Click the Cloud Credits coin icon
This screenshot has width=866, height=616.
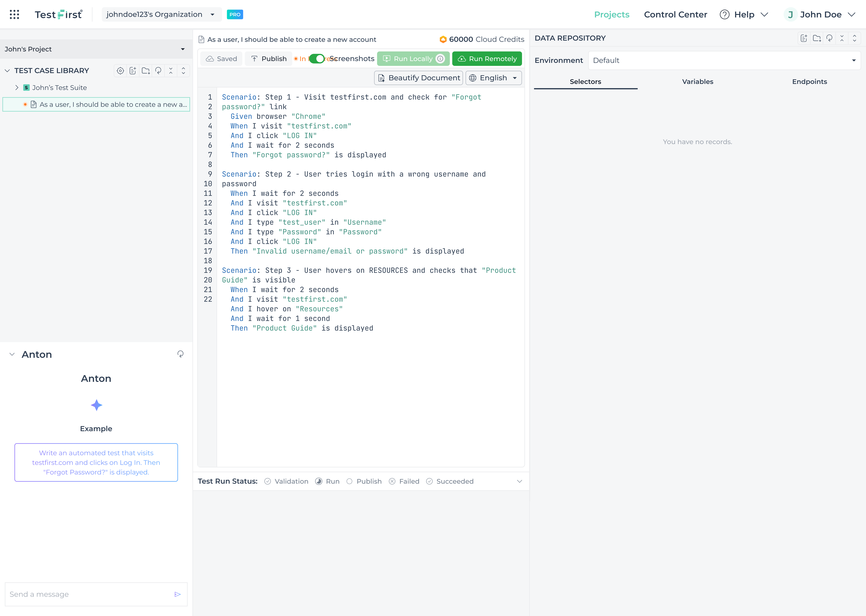click(443, 39)
